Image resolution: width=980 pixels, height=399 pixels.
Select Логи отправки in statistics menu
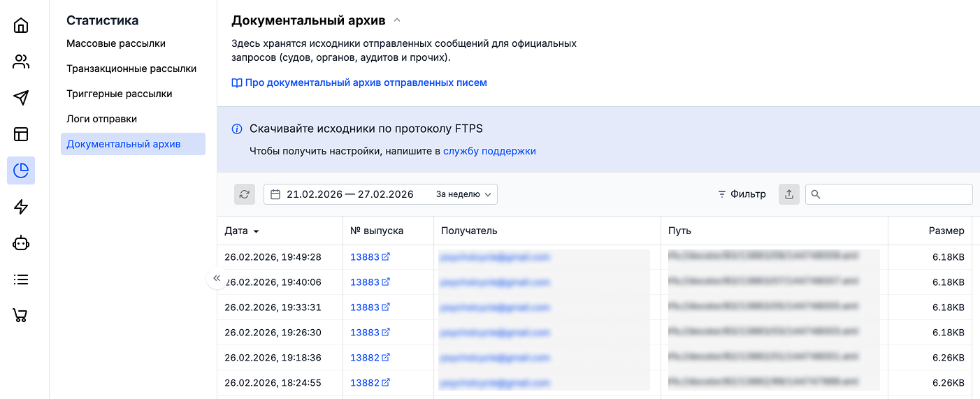(x=101, y=119)
